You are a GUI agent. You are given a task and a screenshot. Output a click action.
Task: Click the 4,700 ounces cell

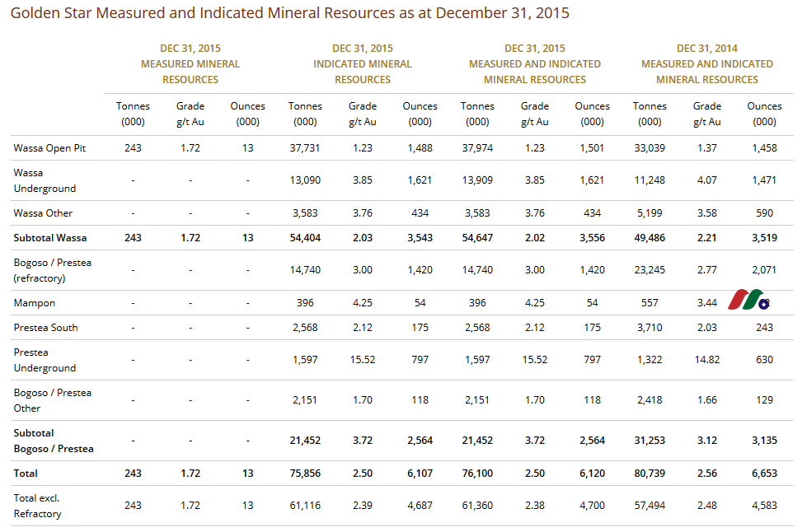click(x=592, y=506)
